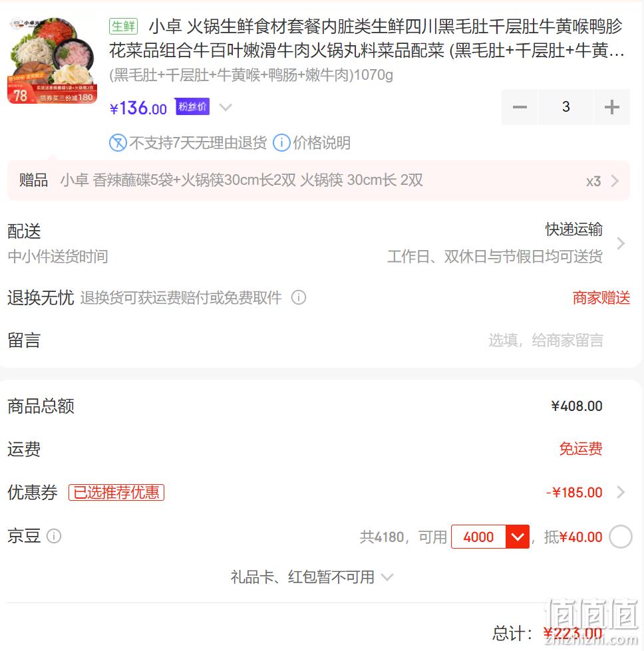Increase quantity with the plus button
Screen dimensions: 644x651
click(612, 107)
